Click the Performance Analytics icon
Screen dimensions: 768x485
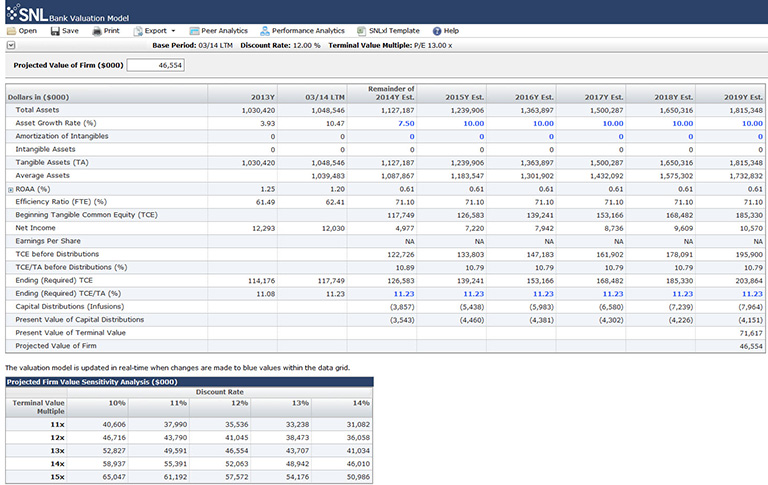click(x=265, y=31)
